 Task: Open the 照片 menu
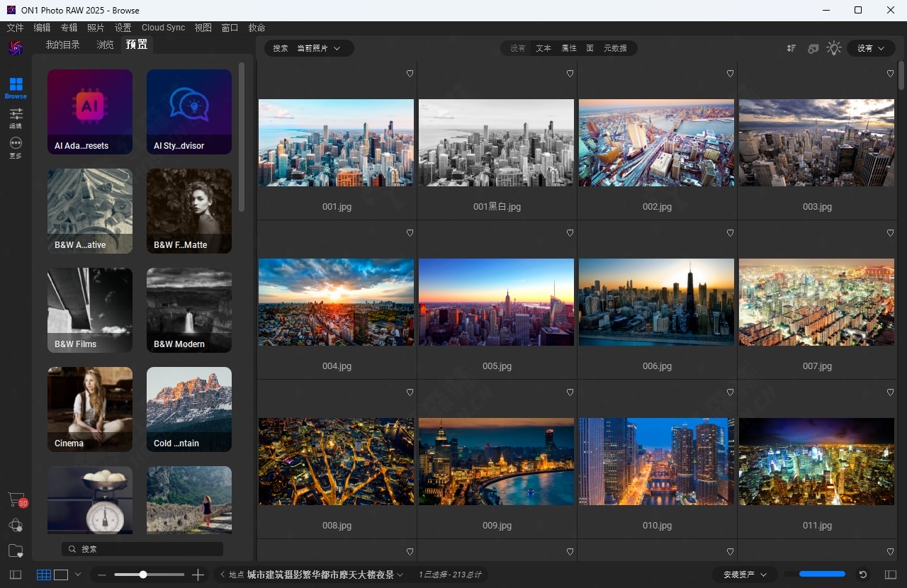pos(96,28)
